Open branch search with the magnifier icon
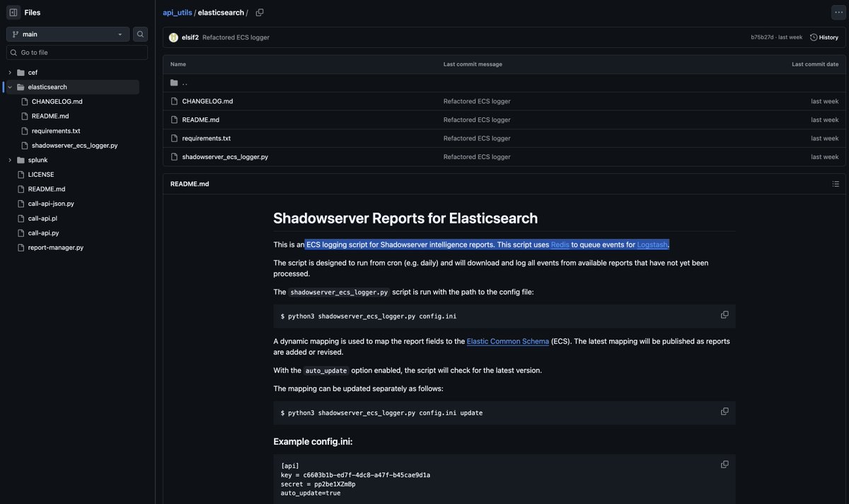Viewport: 849px width, 504px height. coord(138,33)
